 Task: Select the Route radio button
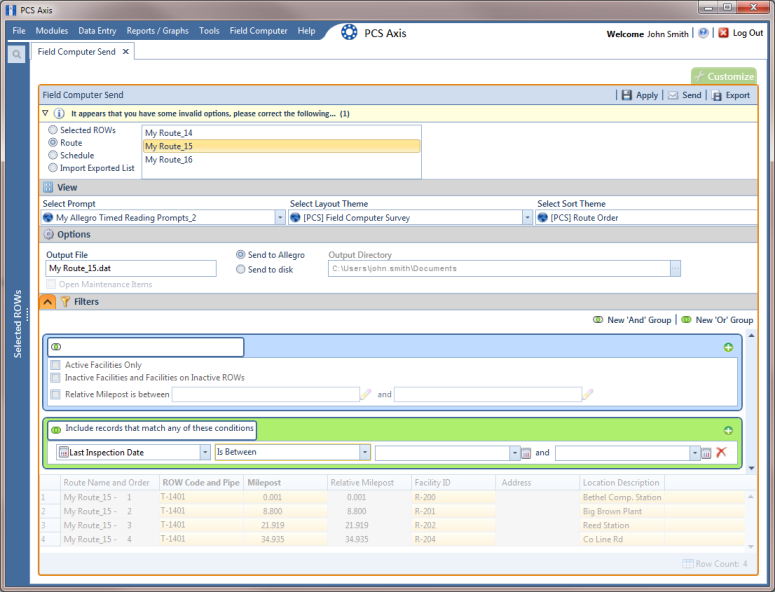(x=53, y=143)
